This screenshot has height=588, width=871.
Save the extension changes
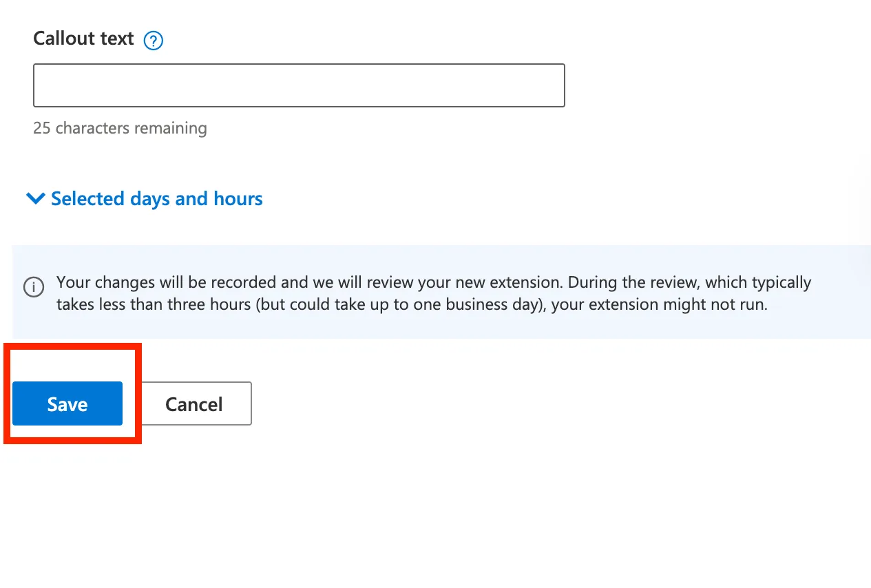67,403
